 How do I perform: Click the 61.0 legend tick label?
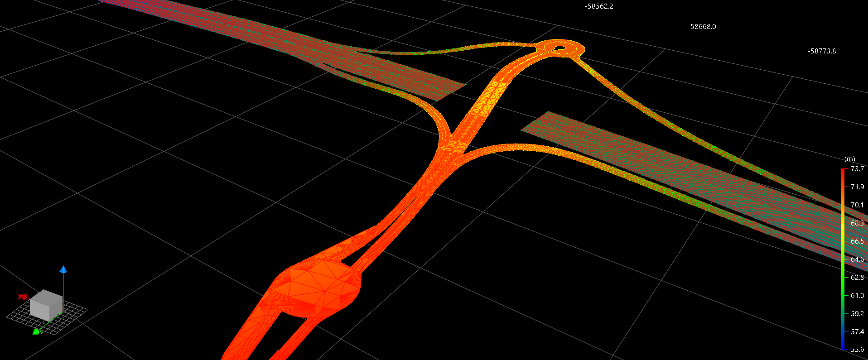point(857,295)
